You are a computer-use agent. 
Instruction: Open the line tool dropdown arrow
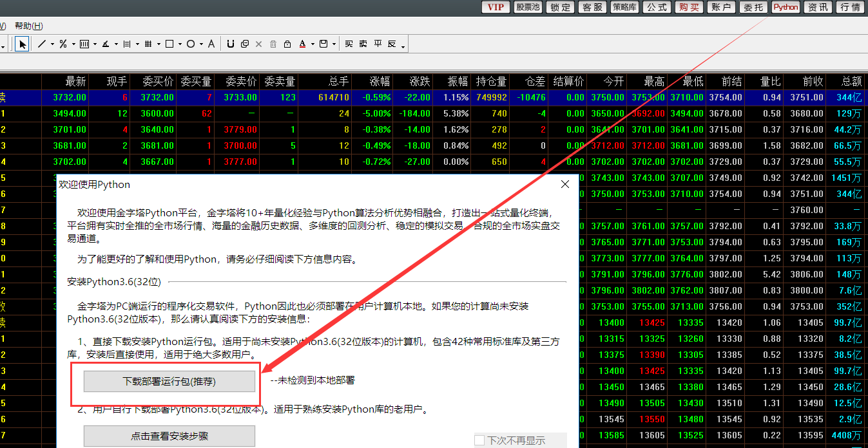(x=52, y=44)
